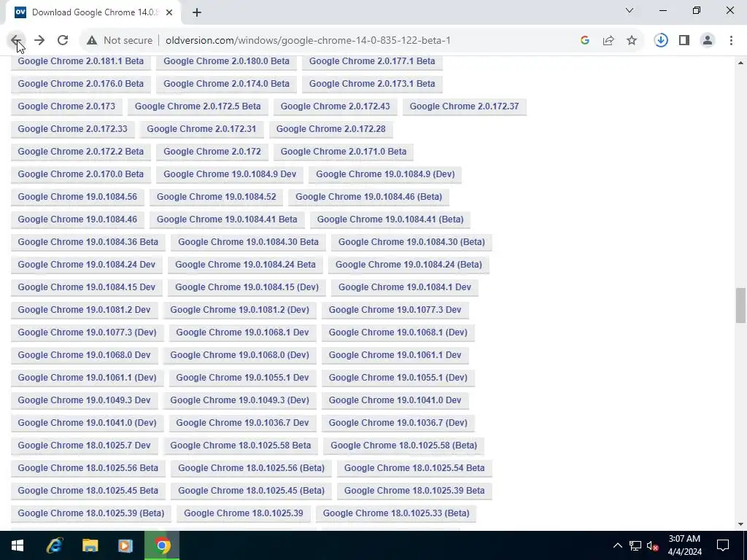Open Google Chrome 19.0.1084.52 link

click(216, 197)
